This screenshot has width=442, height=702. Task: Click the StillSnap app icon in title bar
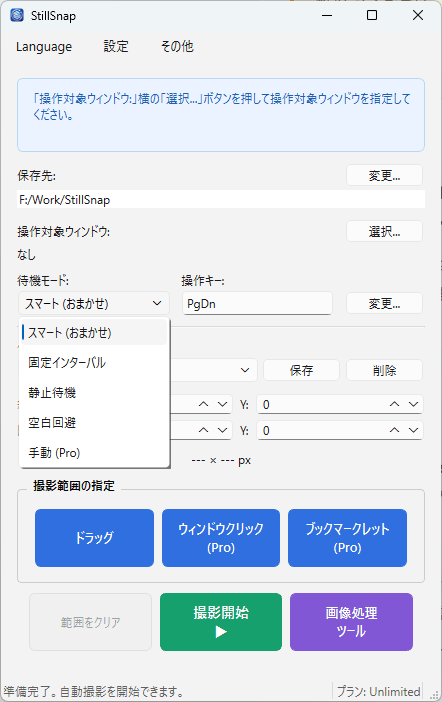tap(17, 15)
